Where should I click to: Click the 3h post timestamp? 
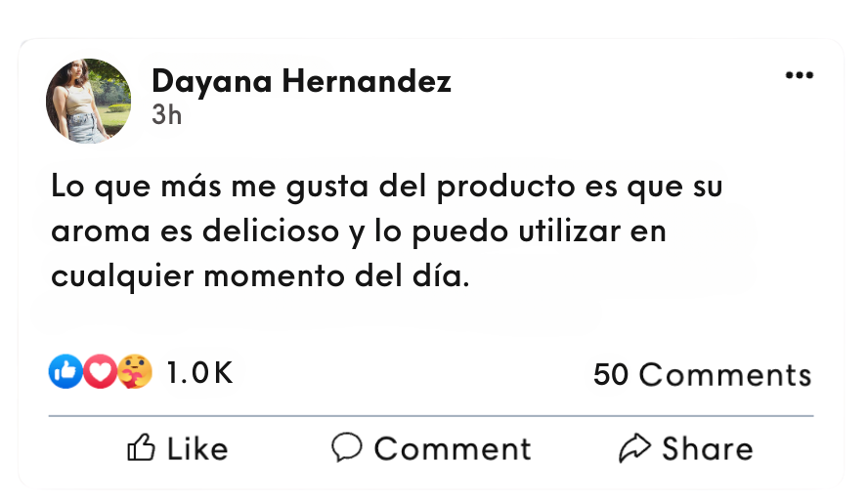(x=167, y=114)
